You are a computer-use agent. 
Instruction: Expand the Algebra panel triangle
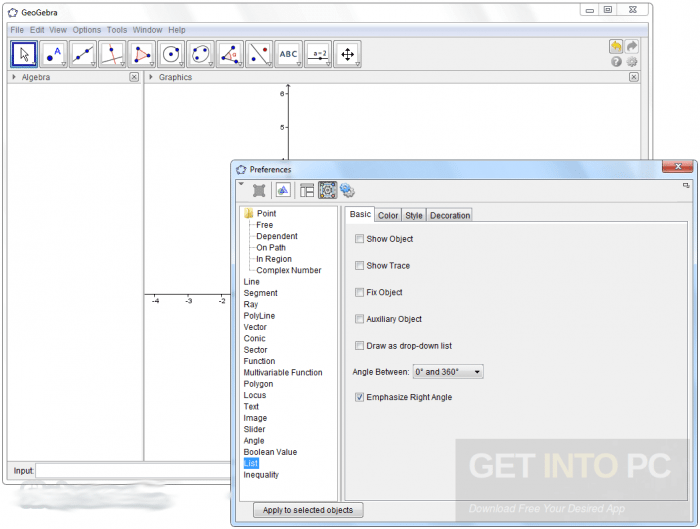[14, 77]
